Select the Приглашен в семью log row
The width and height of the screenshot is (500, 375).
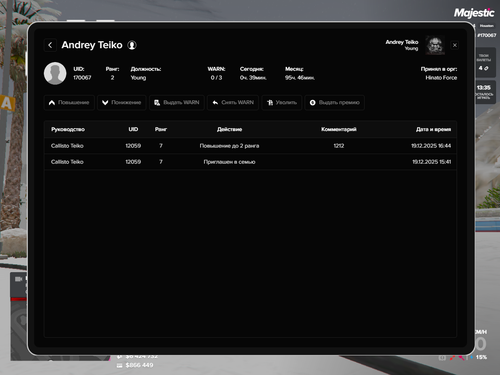pos(250,162)
